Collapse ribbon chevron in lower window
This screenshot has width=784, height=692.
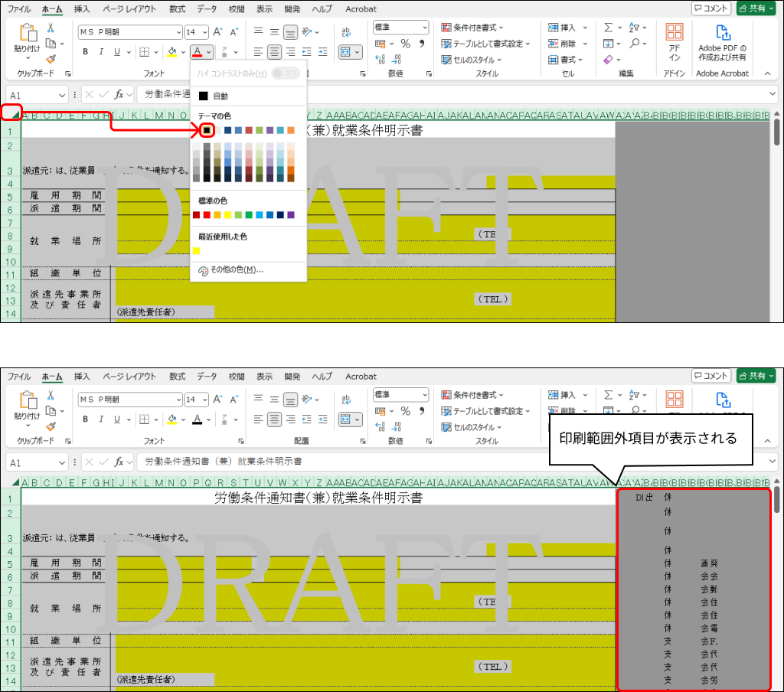tap(767, 441)
